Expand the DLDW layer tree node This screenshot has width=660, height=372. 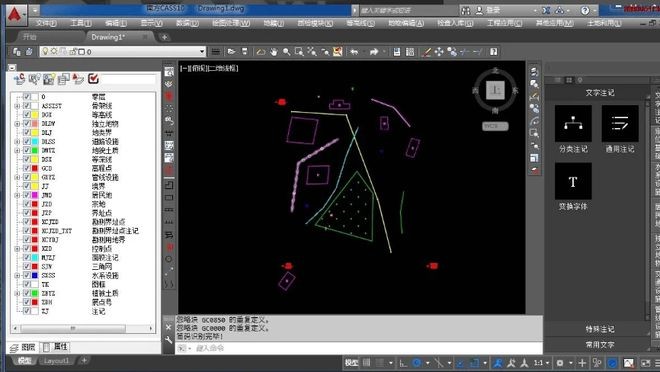(17, 124)
